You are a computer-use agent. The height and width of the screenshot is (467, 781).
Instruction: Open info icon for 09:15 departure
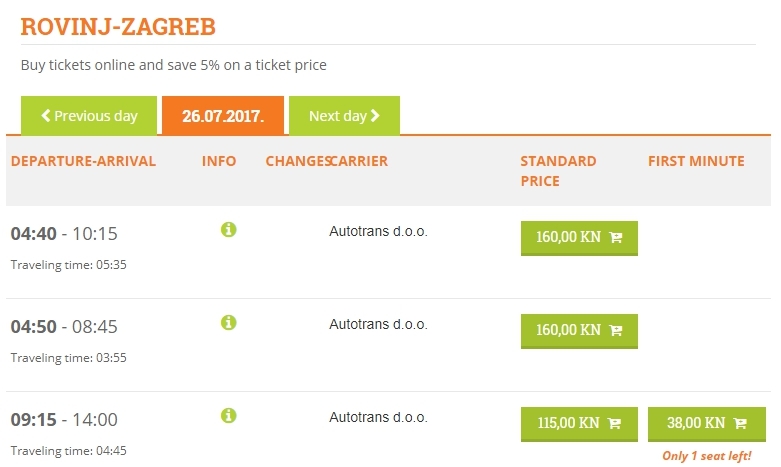229,415
